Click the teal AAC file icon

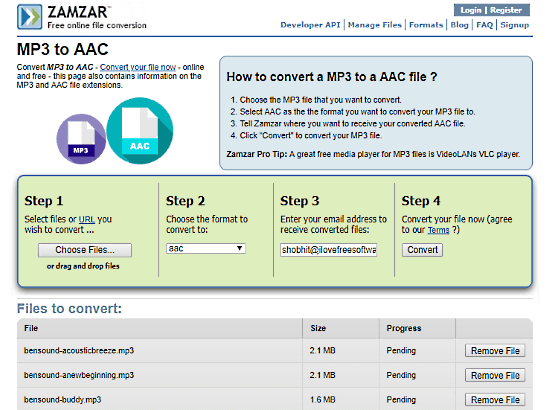point(140,130)
